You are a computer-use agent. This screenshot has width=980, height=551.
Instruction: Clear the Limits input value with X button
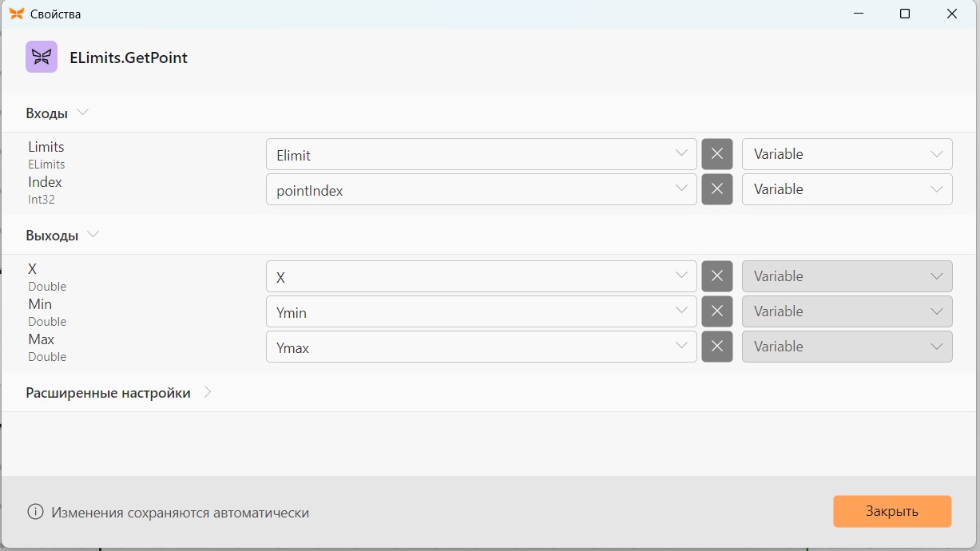pyautogui.click(x=717, y=154)
